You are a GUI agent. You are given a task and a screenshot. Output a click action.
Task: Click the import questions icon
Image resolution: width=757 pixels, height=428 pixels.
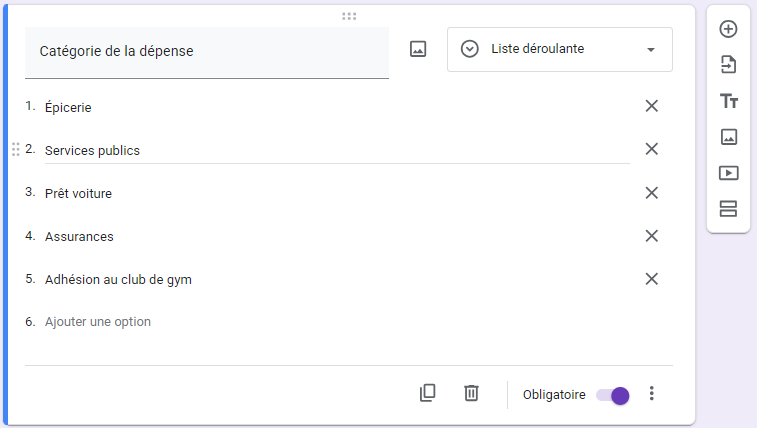pos(728,65)
